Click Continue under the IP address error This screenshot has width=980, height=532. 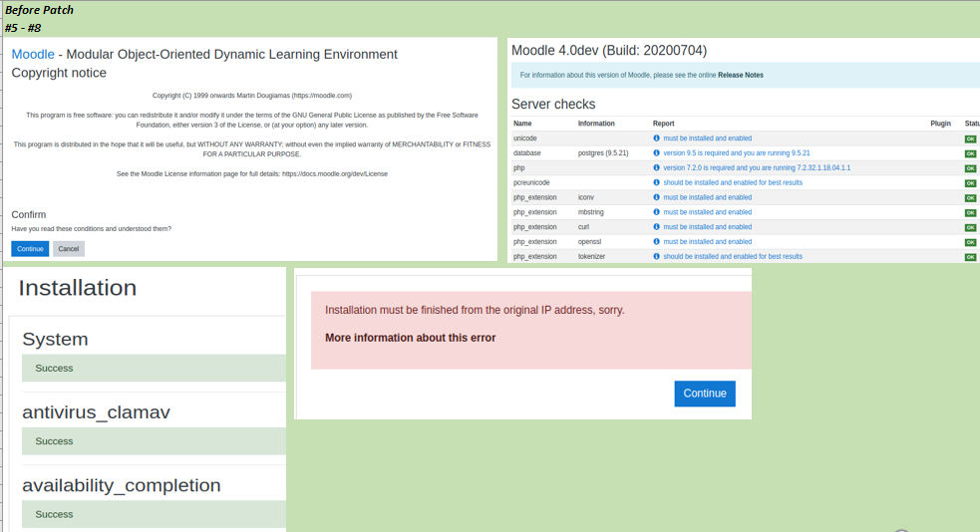click(x=705, y=394)
